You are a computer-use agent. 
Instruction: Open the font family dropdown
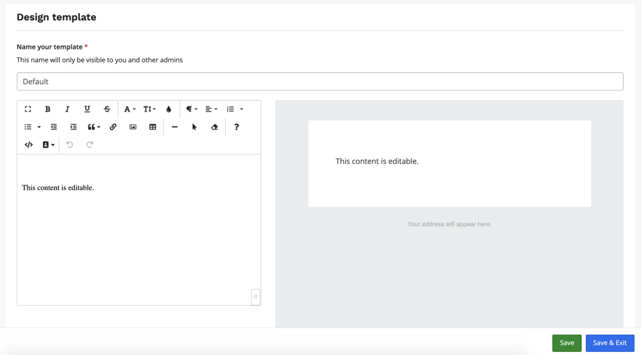click(130, 109)
